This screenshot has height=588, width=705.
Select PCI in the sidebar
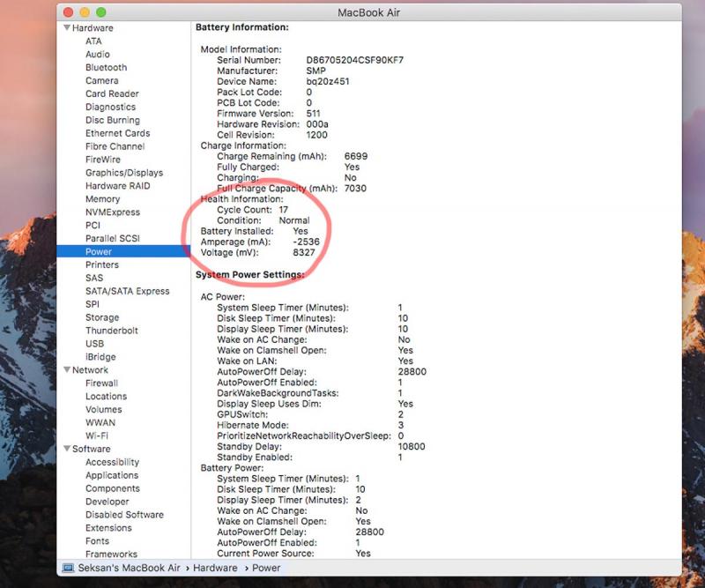[93, 226]
